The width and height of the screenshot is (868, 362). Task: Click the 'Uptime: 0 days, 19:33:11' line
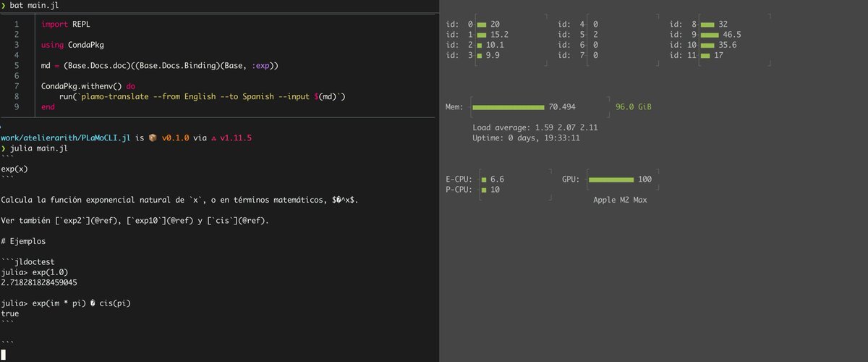point(526,138)
